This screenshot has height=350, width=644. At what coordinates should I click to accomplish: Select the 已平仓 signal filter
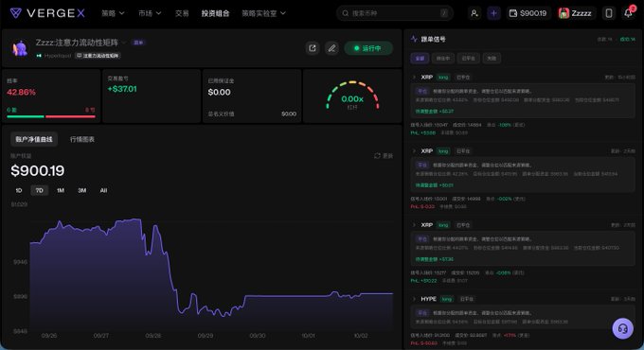click(x=469, y=59)
